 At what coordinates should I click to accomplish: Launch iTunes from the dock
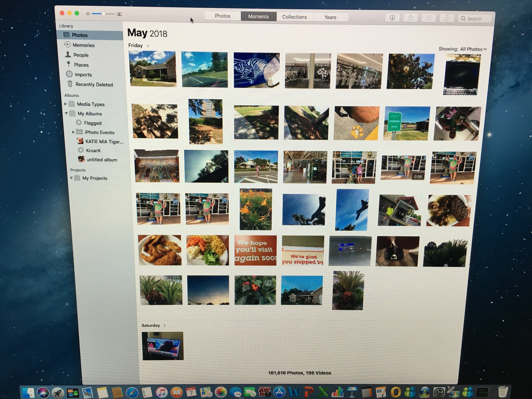162,393
